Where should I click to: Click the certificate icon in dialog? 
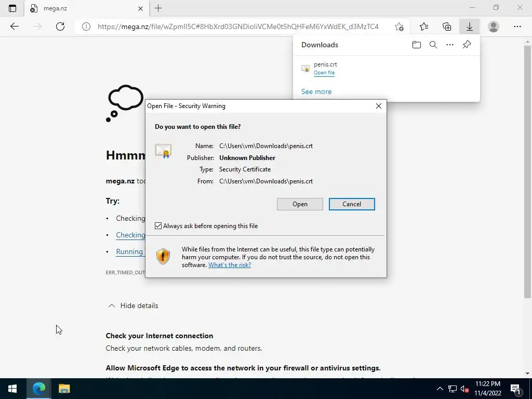tap(163, 151)
